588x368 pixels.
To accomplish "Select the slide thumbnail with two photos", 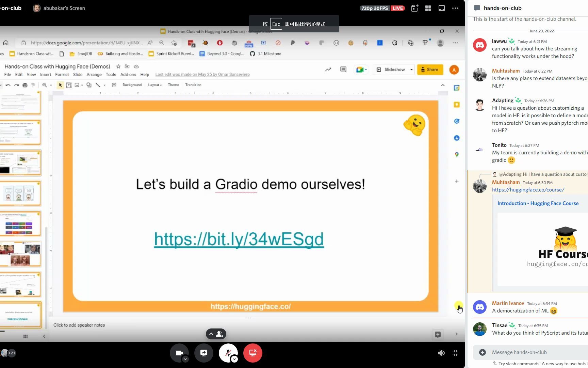I will (21, 254).
